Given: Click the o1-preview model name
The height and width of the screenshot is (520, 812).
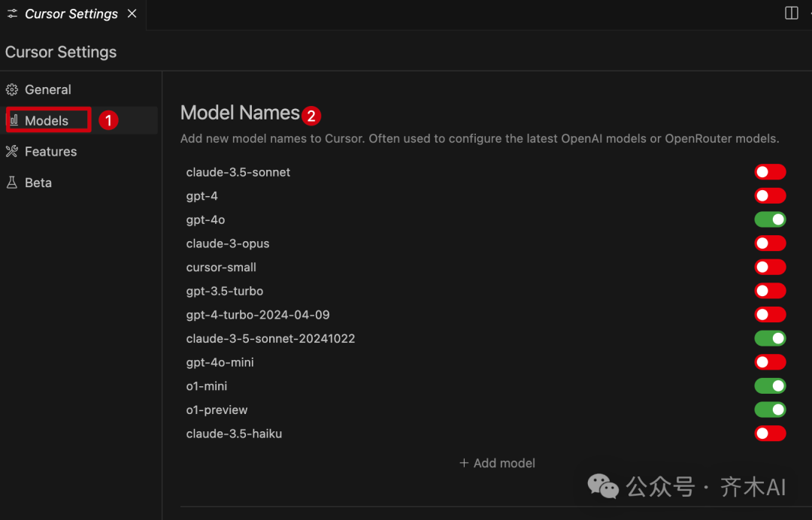Looking at the screenshot, I should [x=217, y=410].
